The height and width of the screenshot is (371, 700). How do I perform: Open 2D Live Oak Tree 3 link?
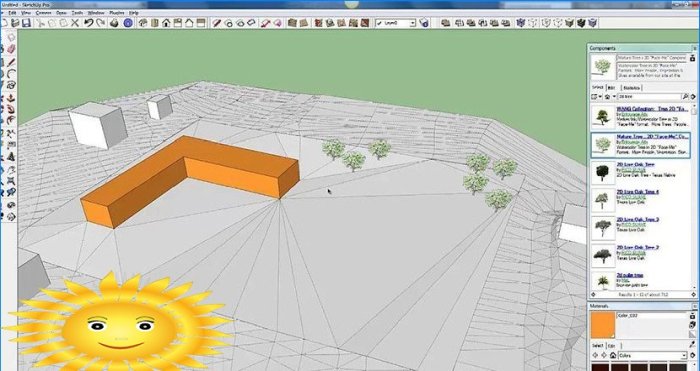[638, 219]
